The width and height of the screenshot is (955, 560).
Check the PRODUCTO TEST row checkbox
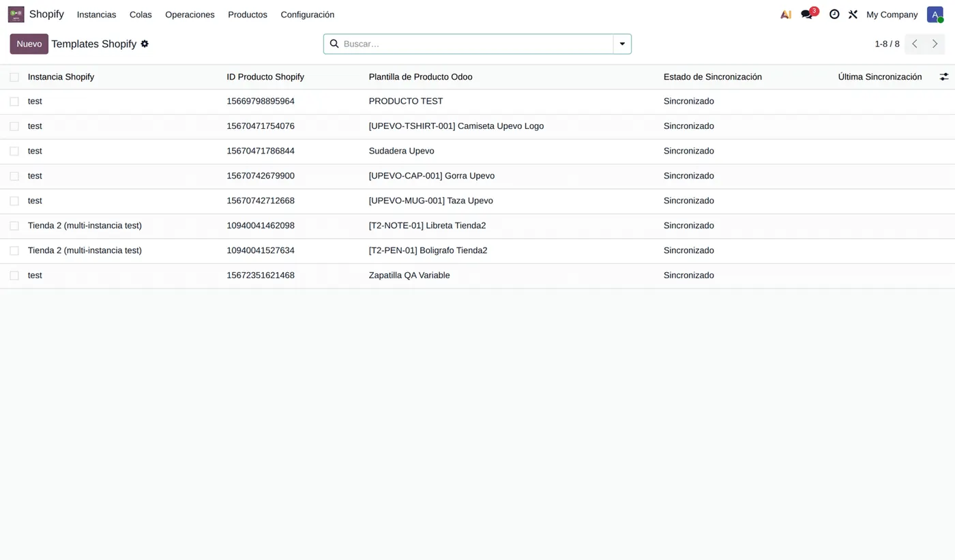click(14, 102)
